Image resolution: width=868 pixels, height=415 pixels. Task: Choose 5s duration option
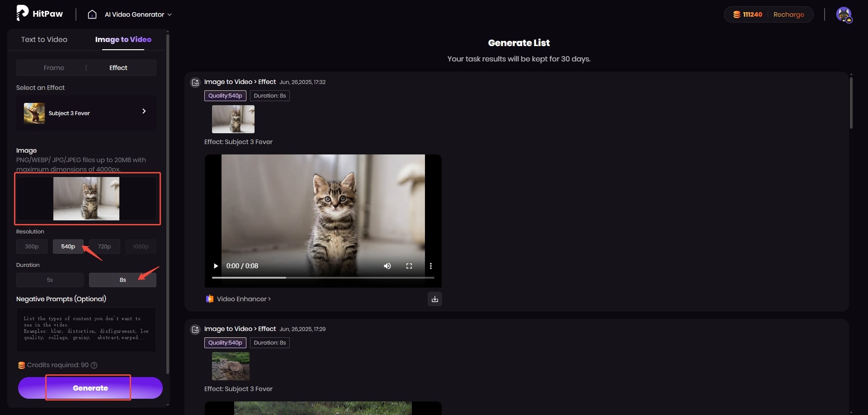click(x=50, y=280)
